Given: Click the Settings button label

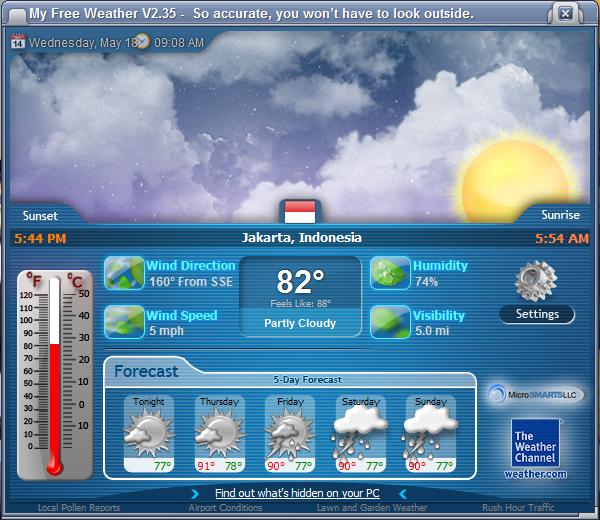Looking at the screenshot, I should pyautogui.click(x=537, y=314).
